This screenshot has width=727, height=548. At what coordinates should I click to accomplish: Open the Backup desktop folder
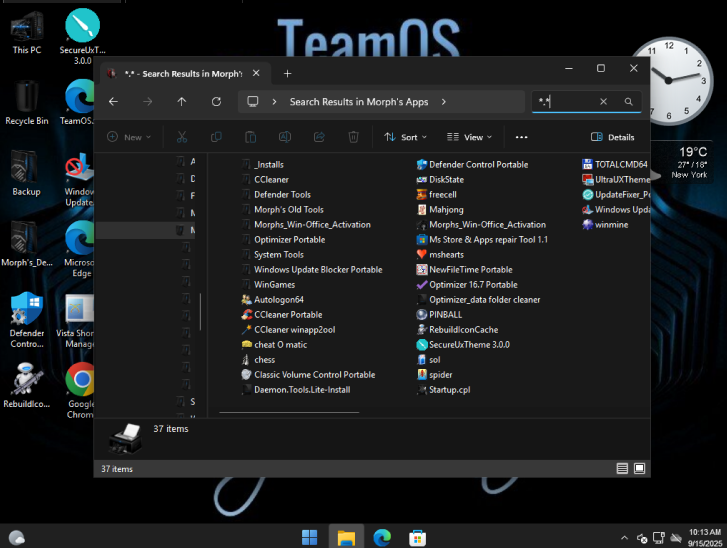26,173
